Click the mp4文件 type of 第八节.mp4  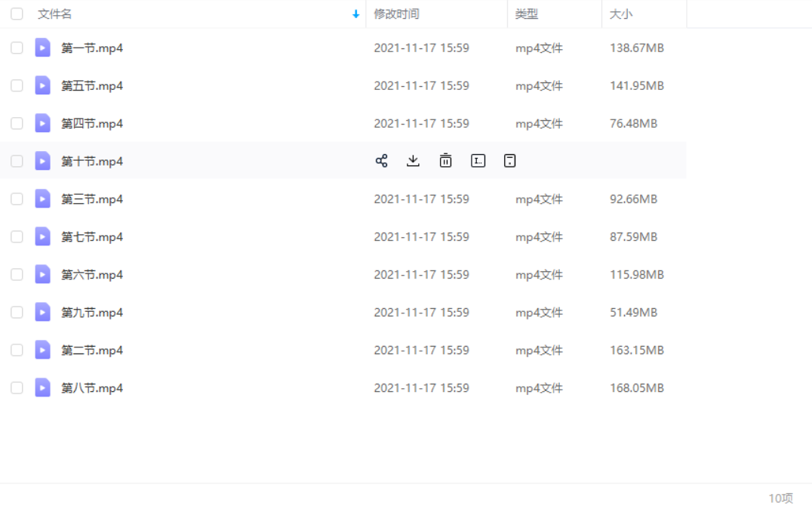click(x=539, y=388)
